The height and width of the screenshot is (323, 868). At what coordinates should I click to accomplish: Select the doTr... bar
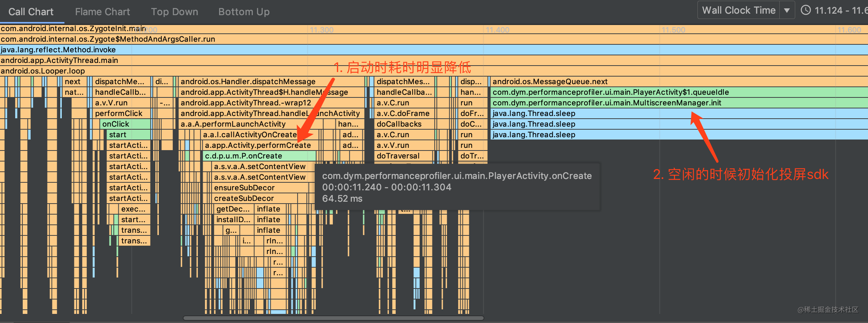click(472, 156)
